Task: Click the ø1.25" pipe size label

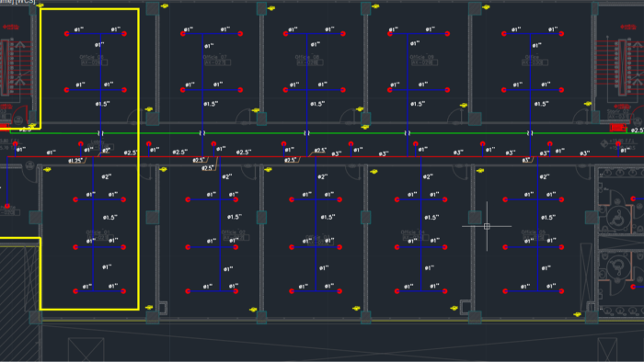Action: (x=75, y=161)
